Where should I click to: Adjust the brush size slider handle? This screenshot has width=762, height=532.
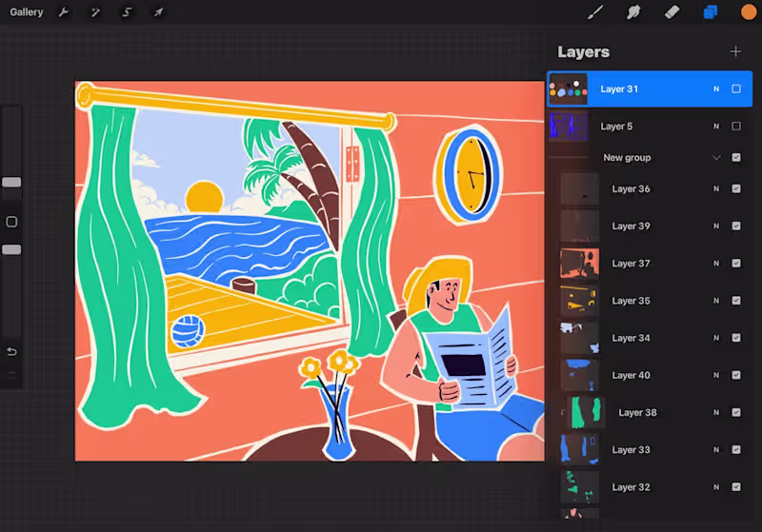tap(11, 182)
